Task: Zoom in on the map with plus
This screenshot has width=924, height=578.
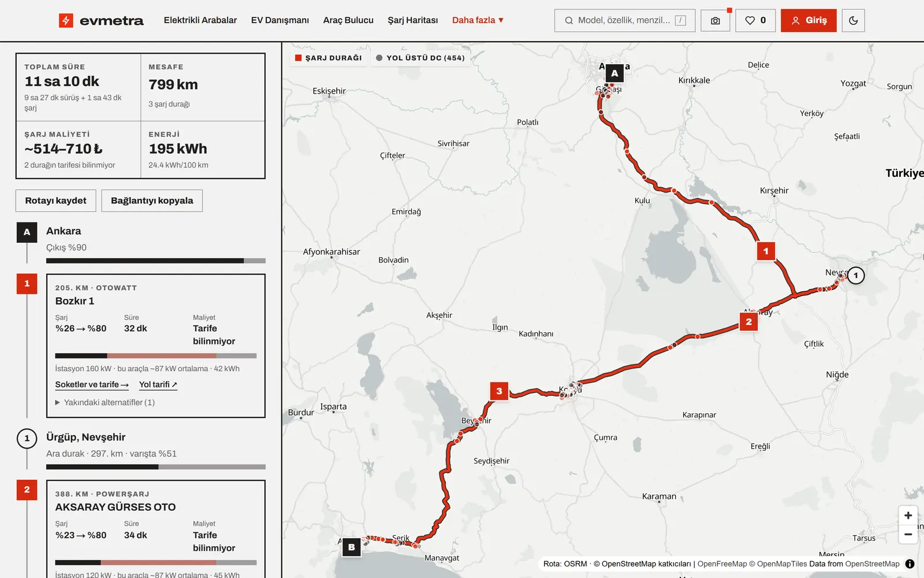Action: coord(908,516)
